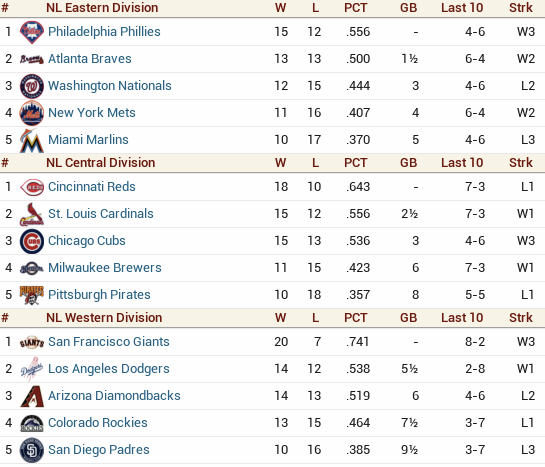Click the Pittsburgh Pirates logo icon

(x=32, y=295)
